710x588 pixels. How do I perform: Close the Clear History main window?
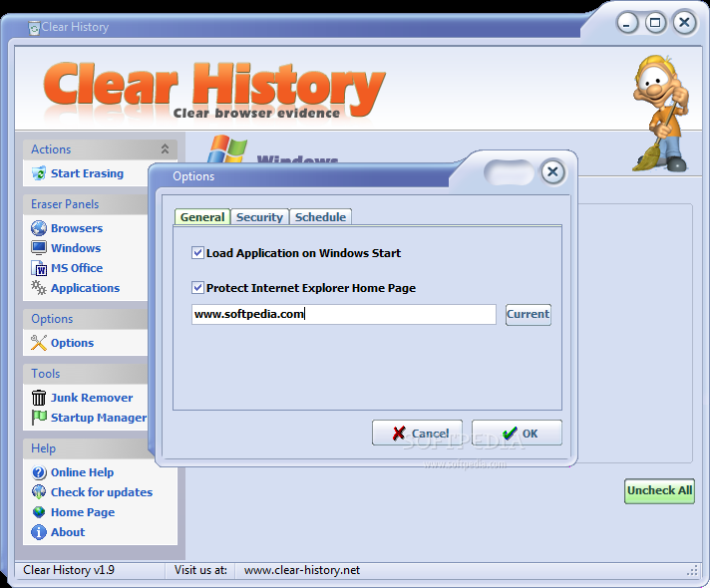point(685,22)
